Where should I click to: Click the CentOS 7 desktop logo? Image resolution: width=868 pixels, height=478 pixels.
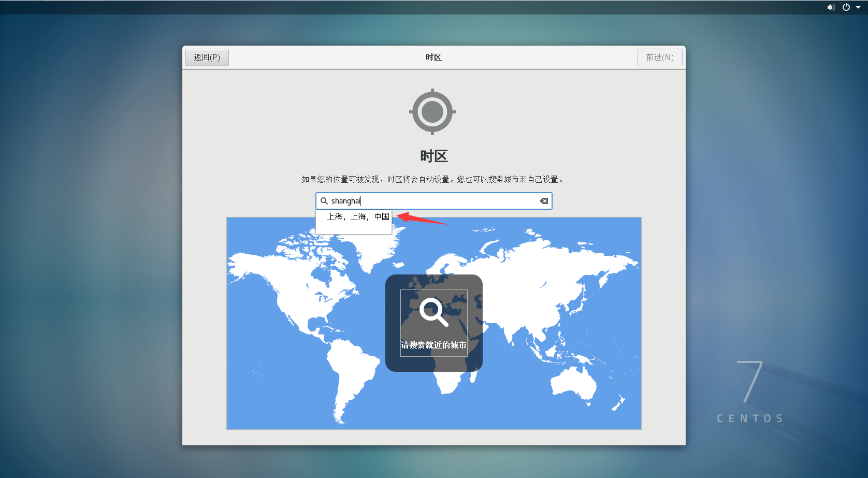click(x=750, y=392)
